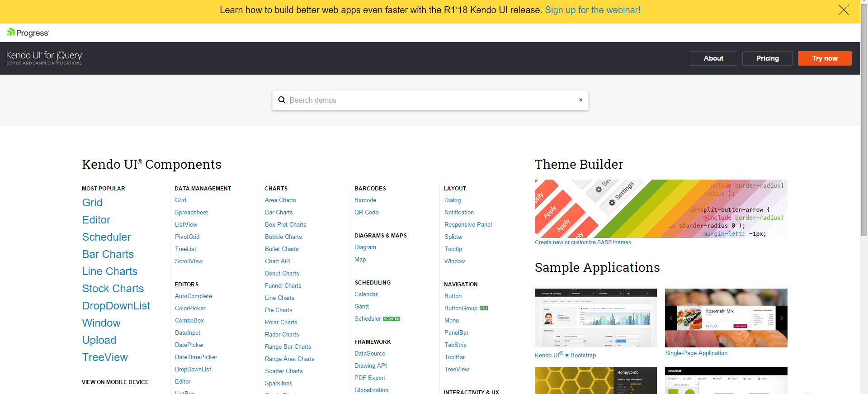Open the About page
The image size is (868, 394).
pyautogui.click(x=713, y=58)
